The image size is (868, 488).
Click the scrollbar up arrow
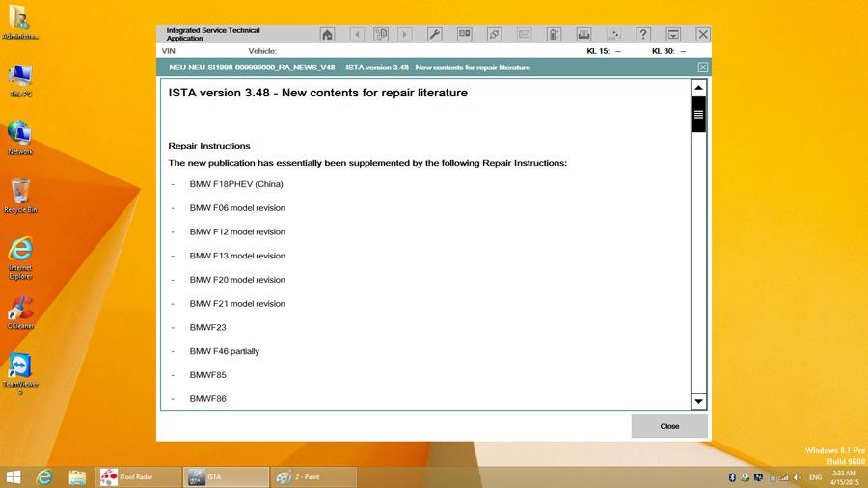(x=698, y=88)
